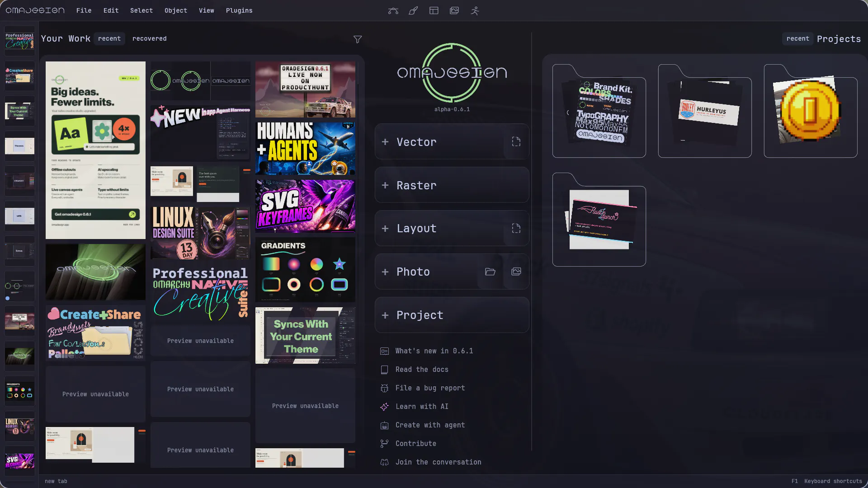Open the Object menu
This screenshot has height=488, width=868.
click(176, 10)
